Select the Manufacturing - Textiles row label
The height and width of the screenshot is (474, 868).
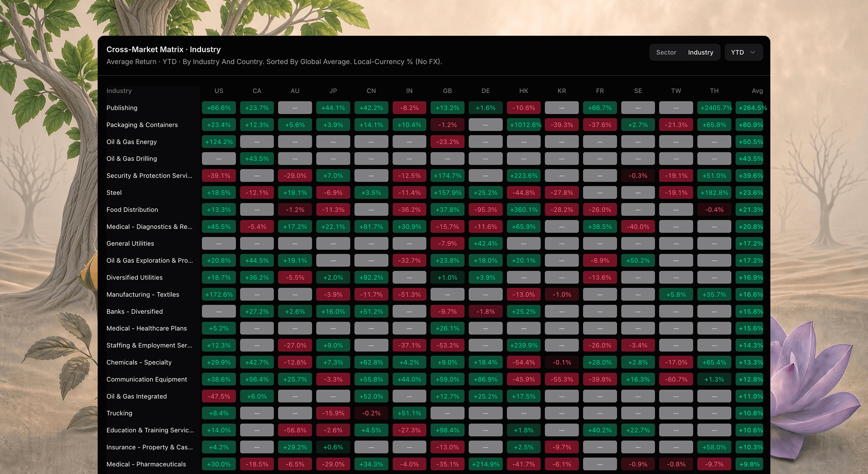pos(143,294)
